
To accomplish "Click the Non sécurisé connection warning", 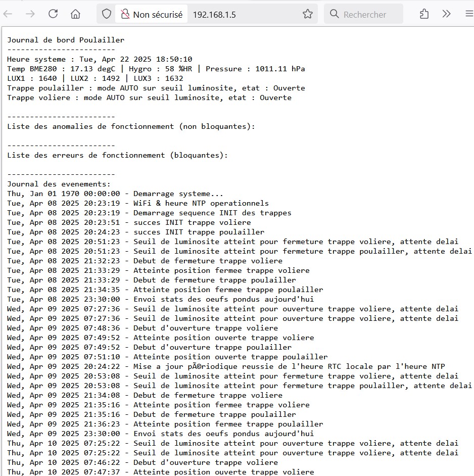I will pyautogui.click(x=151, y=14).
